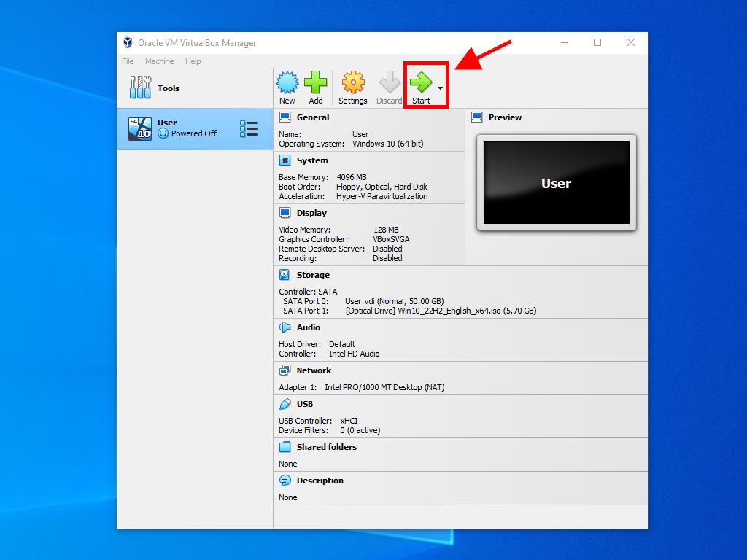Click the New virtual machine icon
The image size is (747, 560).
pos(287,83)
